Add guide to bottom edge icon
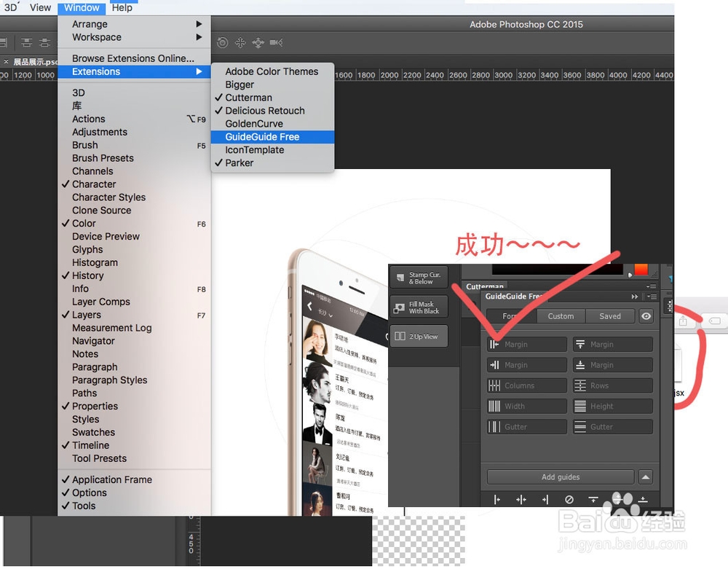Screen dimensions: 728x569 pyautogui.click(x=643, y=499)
